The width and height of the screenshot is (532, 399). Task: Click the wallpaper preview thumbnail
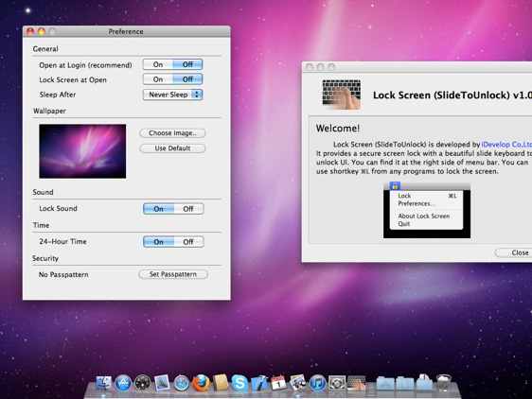coord(82,151)
